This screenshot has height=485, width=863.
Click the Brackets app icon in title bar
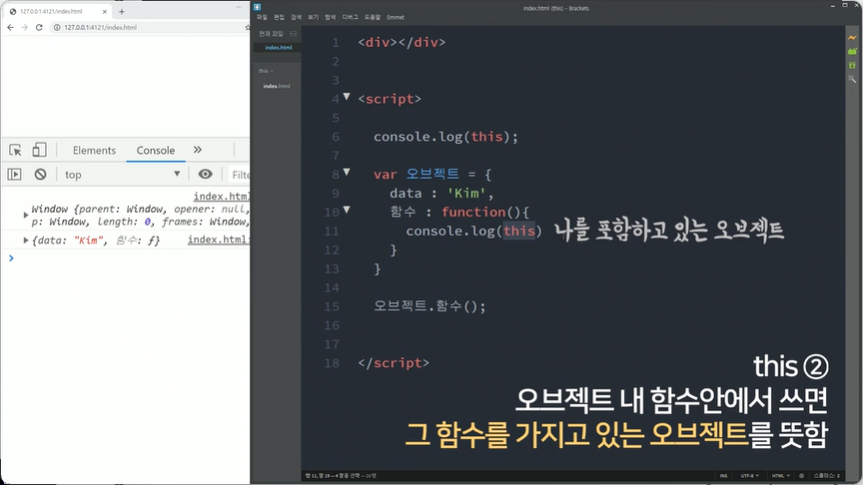(257, 7)
